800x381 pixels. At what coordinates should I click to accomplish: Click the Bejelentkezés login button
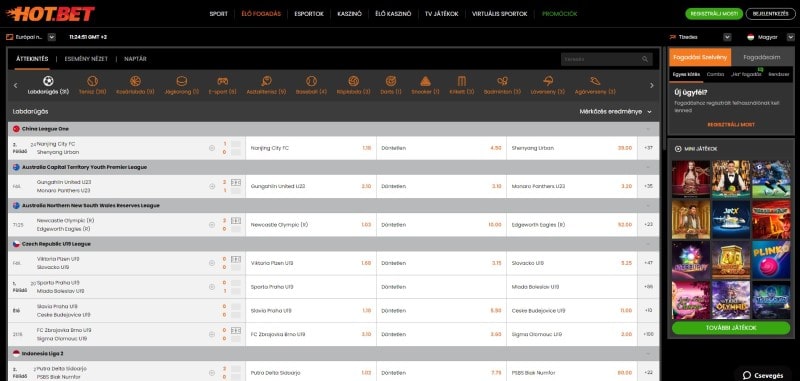770,14
